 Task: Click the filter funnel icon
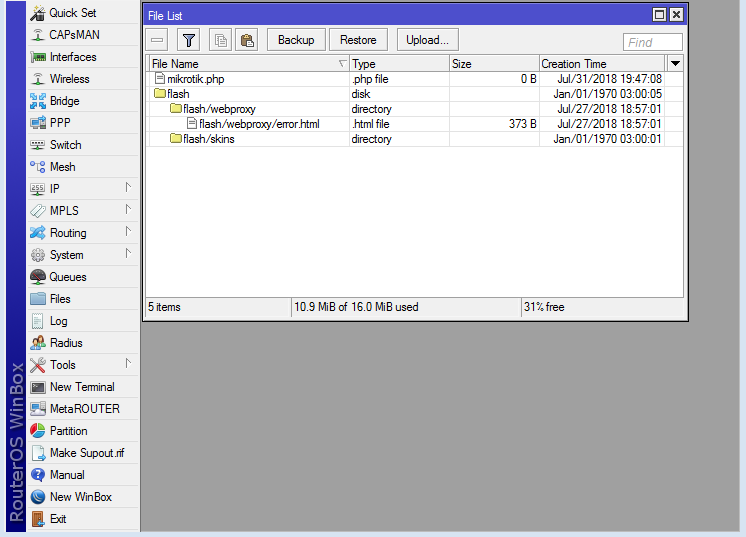(189, 40)
